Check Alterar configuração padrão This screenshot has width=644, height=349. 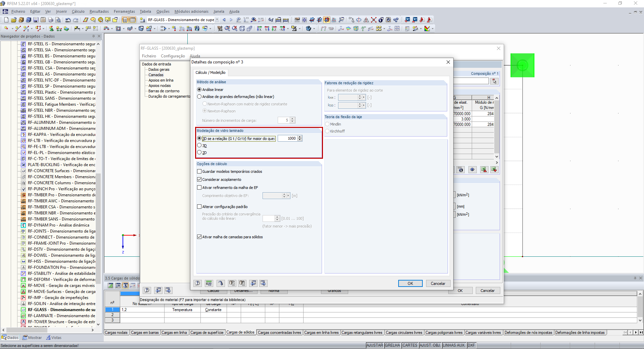(x=199, y=207)
